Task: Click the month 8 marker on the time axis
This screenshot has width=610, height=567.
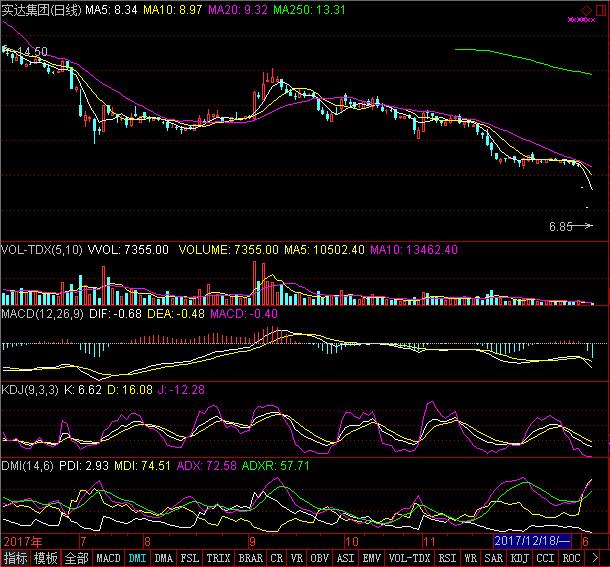Action: pos(147,541)
